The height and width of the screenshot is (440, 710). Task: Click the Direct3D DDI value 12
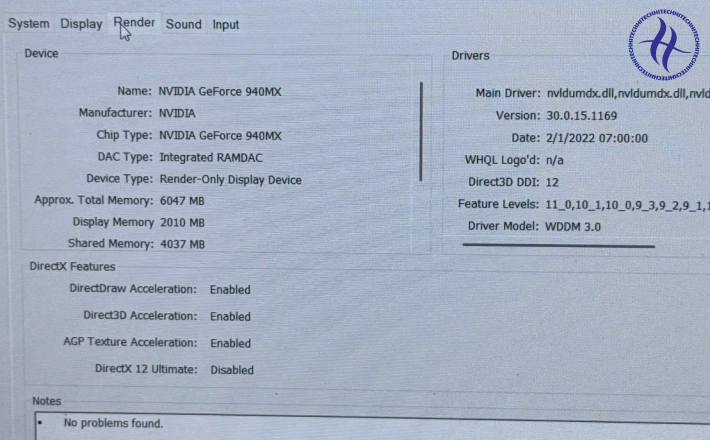[x=552, y=182]
